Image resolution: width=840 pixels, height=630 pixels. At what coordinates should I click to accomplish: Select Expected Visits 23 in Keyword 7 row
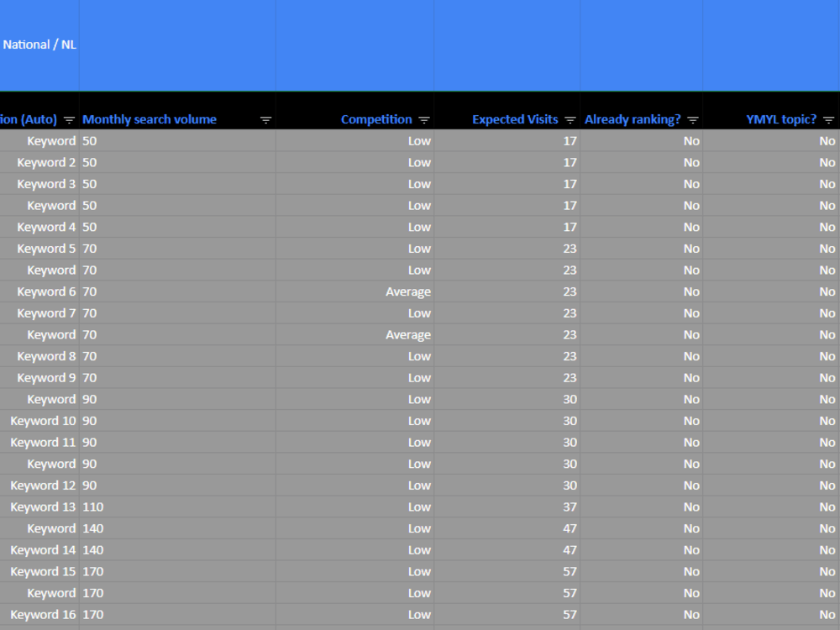tap(507, 312)
